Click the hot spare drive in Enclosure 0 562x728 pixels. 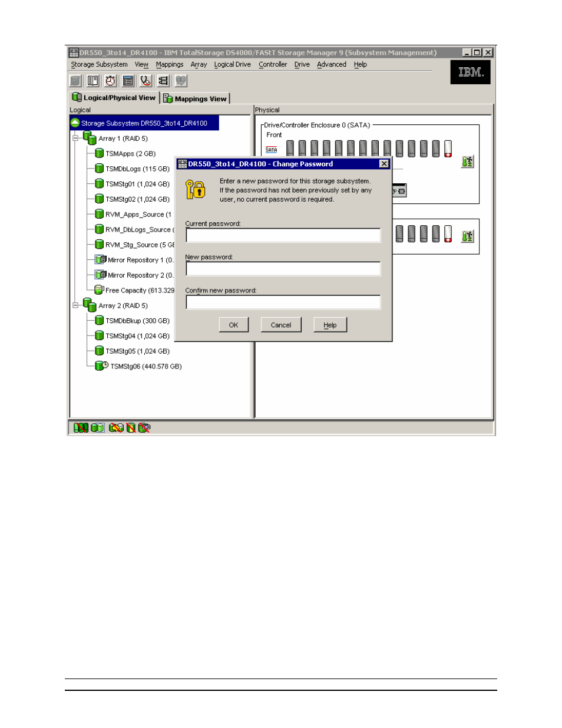[448, 149]
